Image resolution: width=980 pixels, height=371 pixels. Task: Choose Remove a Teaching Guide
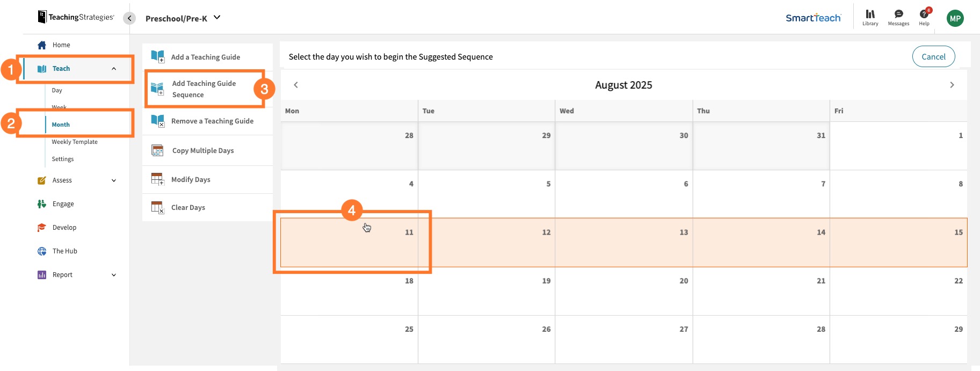point(213,121)
